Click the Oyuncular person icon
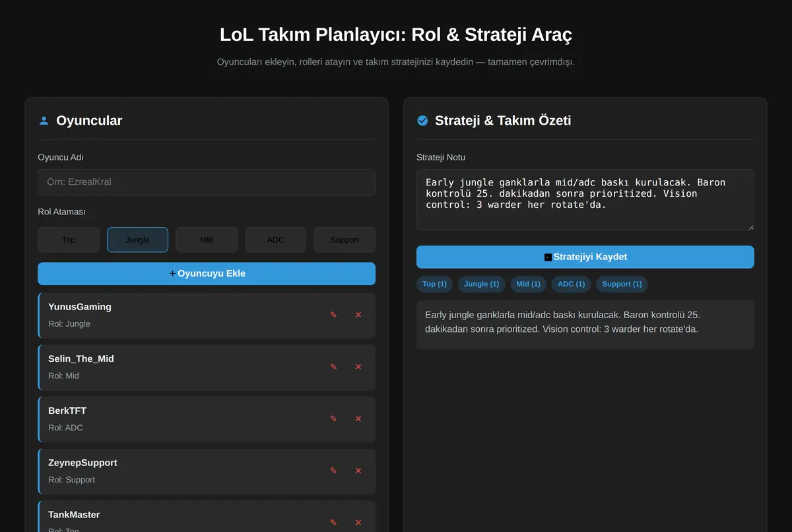Screen dimensions: 792x532 tap(44, 121)
